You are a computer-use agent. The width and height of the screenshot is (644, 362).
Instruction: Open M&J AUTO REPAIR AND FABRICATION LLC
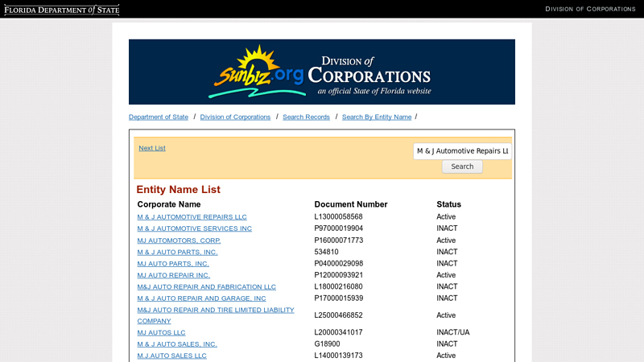tap(207, 287)
